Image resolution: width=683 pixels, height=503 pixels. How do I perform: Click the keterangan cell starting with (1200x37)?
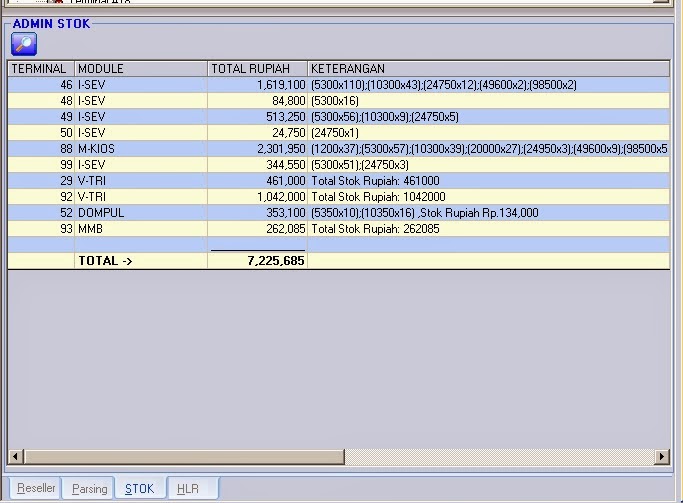point(489,149)
